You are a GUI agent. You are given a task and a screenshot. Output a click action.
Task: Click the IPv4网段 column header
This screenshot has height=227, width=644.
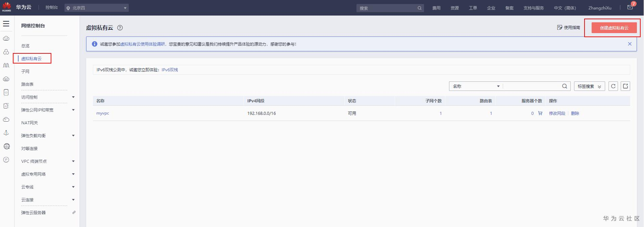point(256,101)
